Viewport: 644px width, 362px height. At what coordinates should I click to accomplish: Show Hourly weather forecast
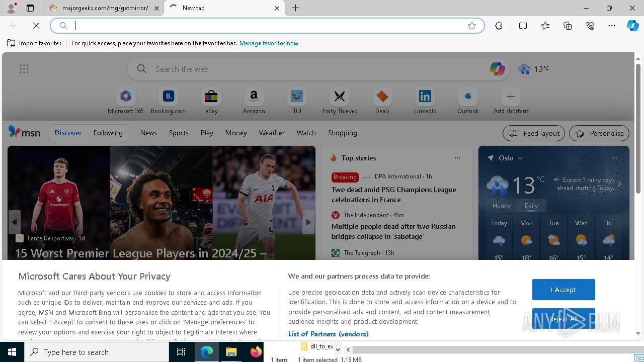502,205
